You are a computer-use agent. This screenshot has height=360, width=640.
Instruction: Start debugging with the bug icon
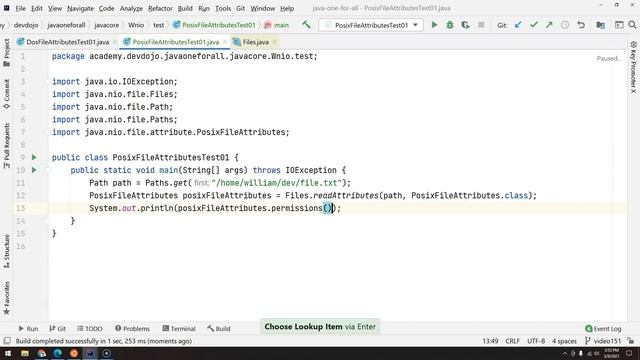tap(450, 25)
